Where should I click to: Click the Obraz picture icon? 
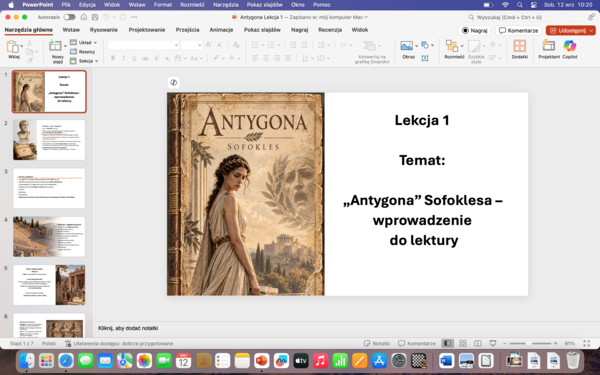tap(406, 46)
